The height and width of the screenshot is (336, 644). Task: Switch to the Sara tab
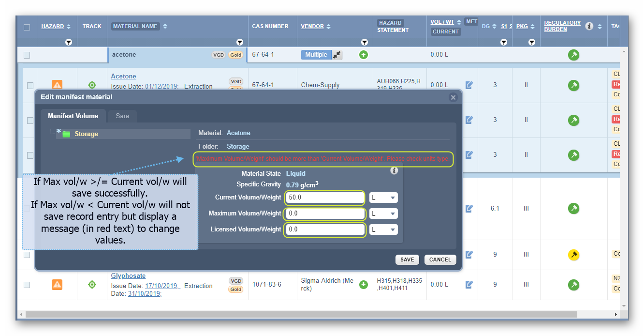tap(122, 116)
